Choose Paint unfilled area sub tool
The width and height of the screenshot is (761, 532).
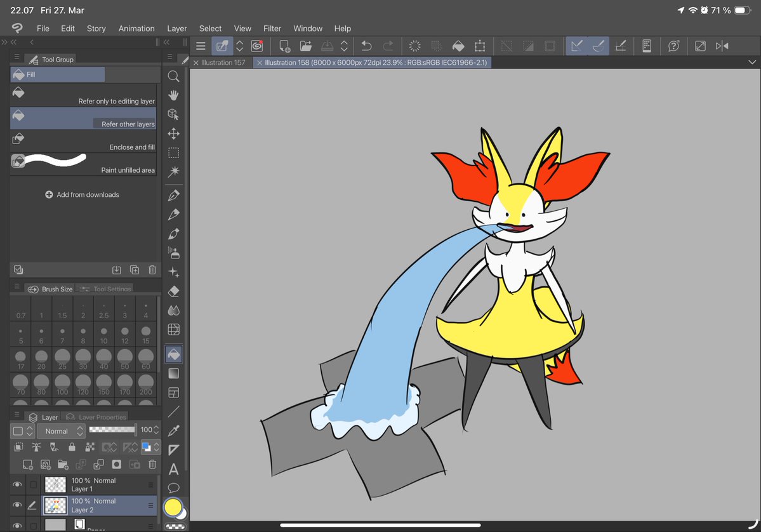(84, 164)
